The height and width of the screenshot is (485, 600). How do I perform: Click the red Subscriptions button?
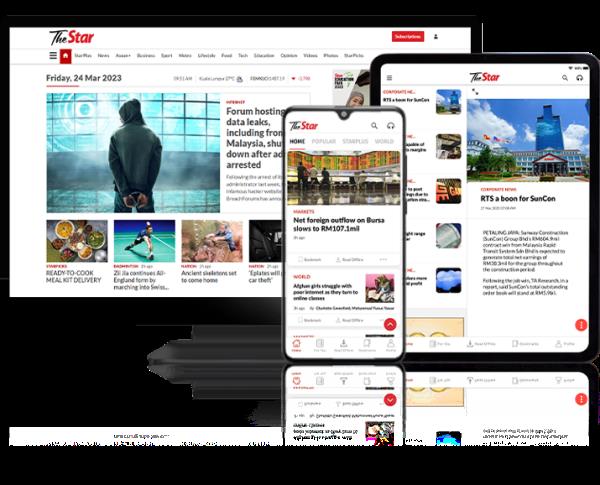coord(407,36)
